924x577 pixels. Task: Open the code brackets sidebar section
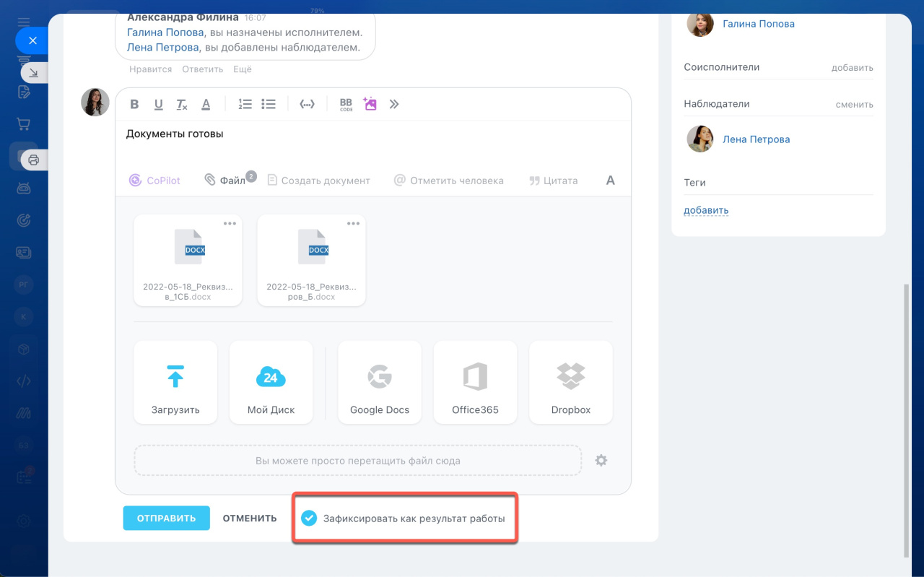point(24,381)
